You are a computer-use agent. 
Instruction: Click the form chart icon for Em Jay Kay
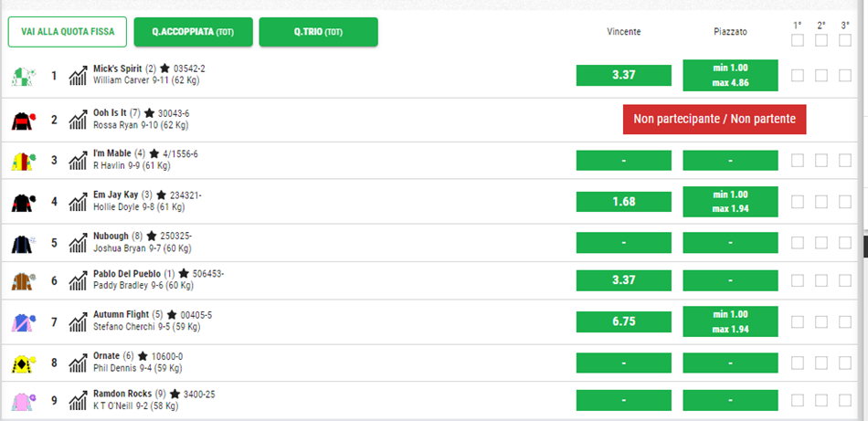[78, 201]
